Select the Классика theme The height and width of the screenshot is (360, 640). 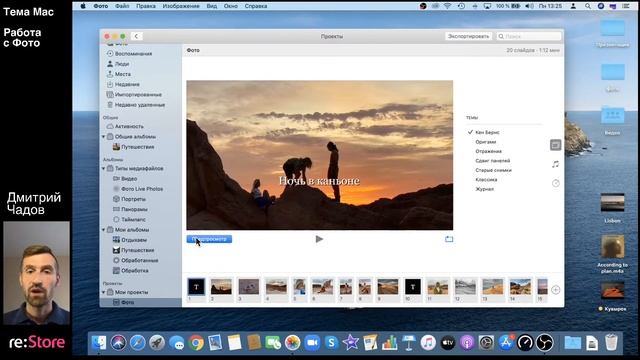point(486,180)
